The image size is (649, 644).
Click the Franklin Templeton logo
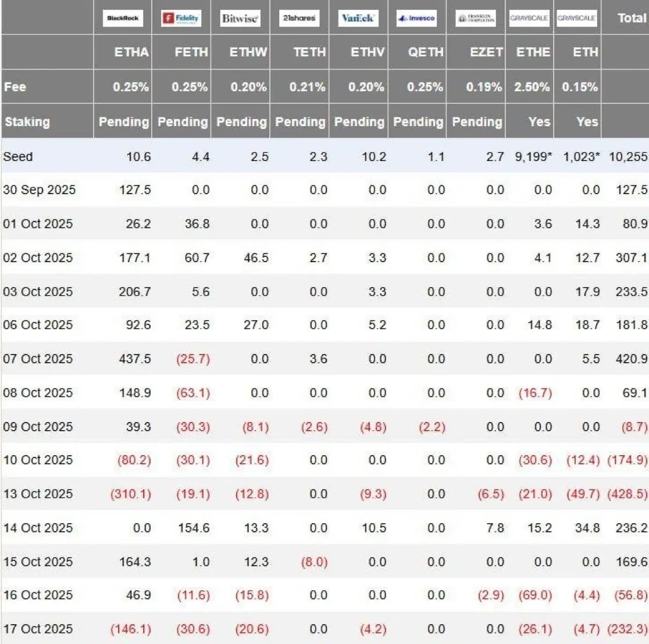476,18
